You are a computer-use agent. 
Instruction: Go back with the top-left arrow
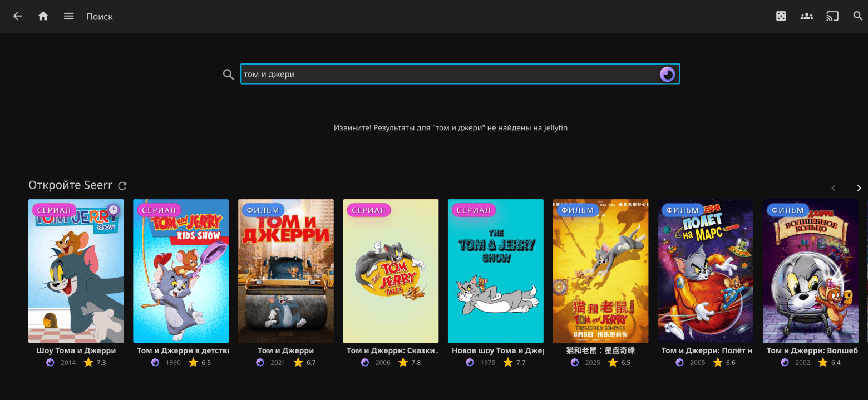point(17,16)
